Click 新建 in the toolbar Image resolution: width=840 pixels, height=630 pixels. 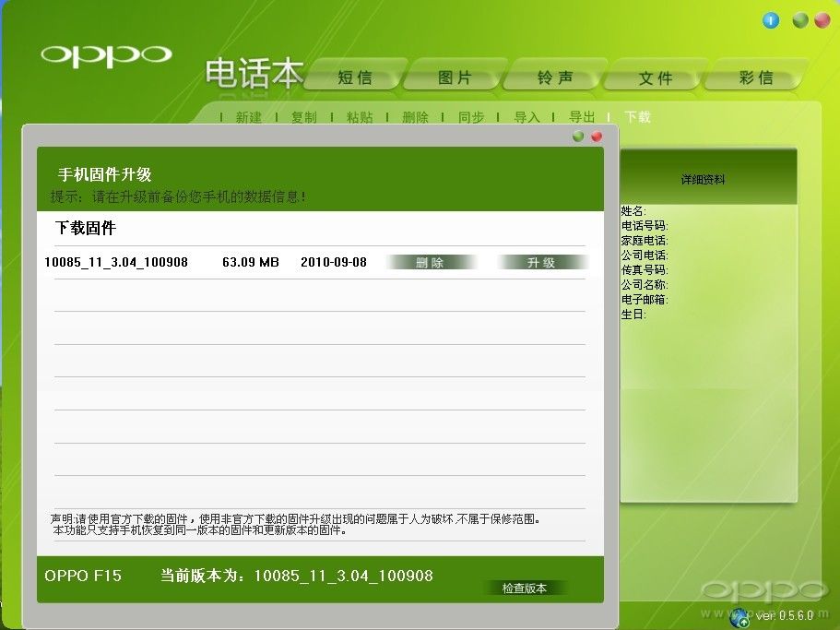(249, 117)
